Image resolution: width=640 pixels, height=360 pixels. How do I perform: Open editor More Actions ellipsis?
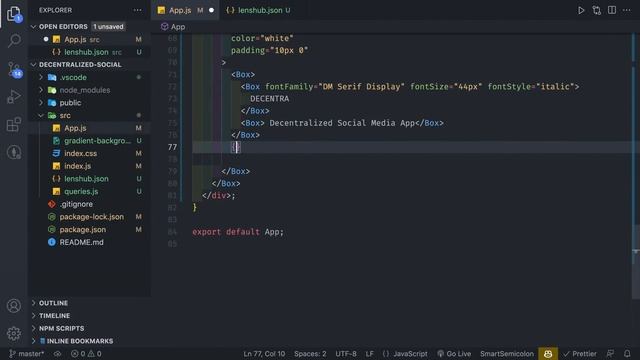tap(627, 10)
